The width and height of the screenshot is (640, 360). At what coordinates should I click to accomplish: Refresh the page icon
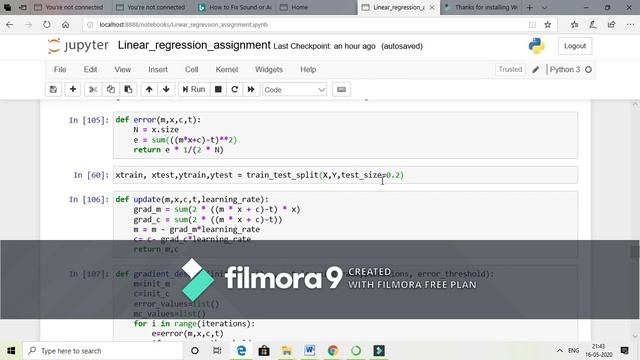pyautogui.click(x=47, y=24)
